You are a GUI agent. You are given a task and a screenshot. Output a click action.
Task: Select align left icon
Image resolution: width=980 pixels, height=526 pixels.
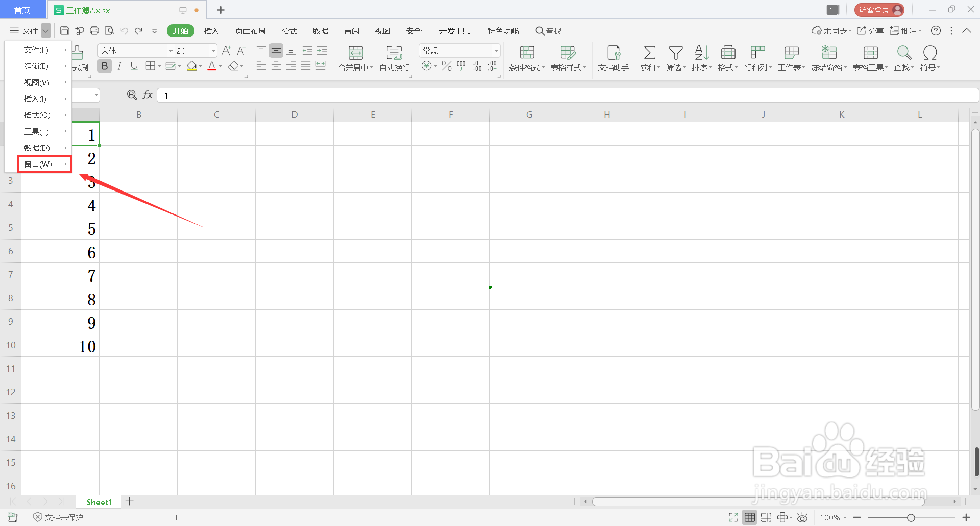click(261, 66)
